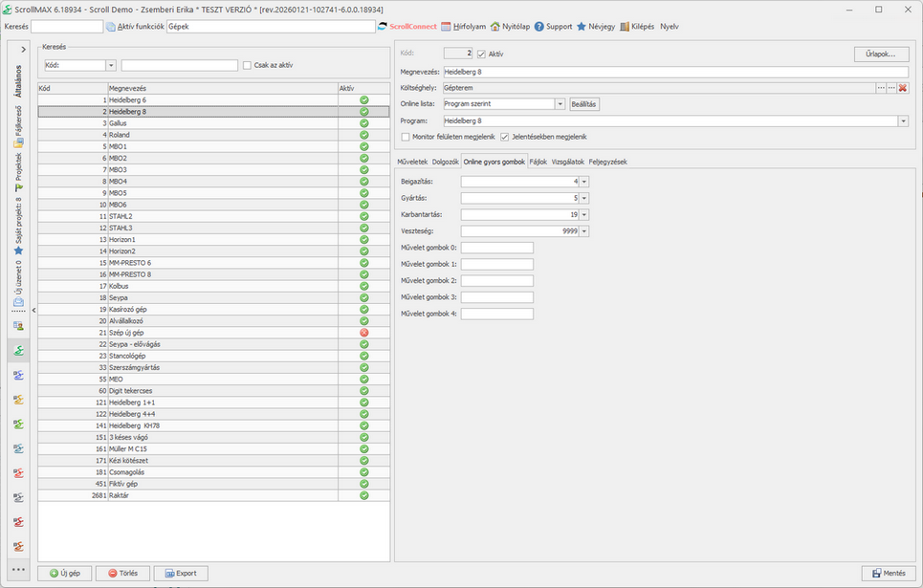Click the Névjegy star icon
The image size is (923, 588).
pos(582,27)
